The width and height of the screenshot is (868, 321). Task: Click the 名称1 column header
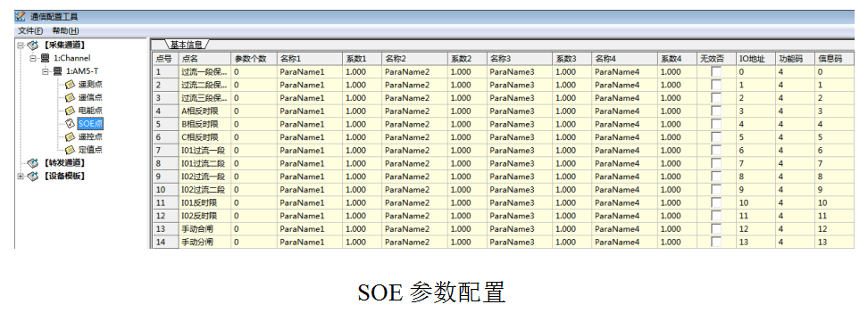pyautogui.click(x=310, y=59)
